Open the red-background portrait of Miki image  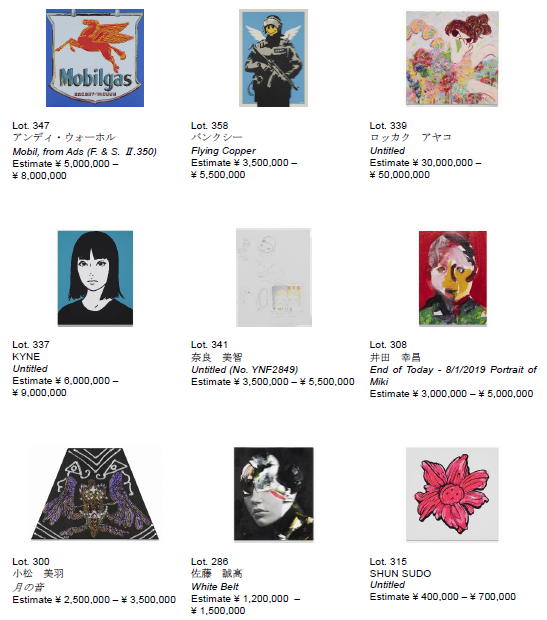coord(453,278)
